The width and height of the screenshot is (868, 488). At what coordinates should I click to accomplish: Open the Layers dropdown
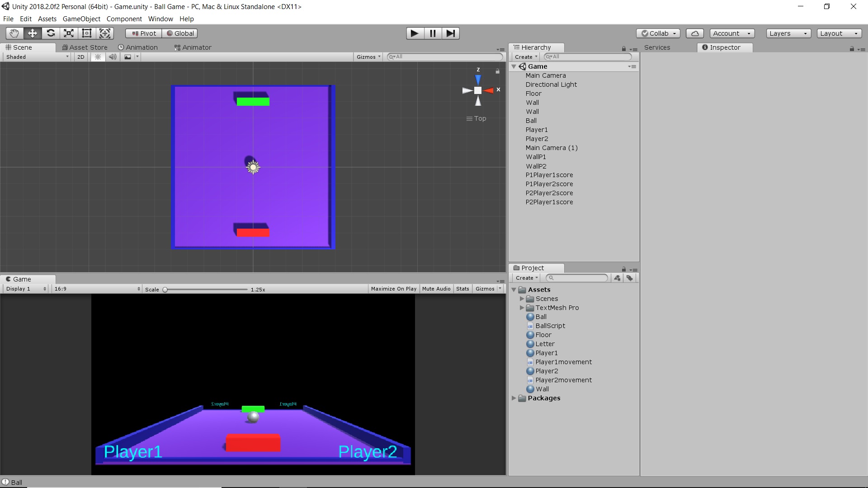point(788,33)
